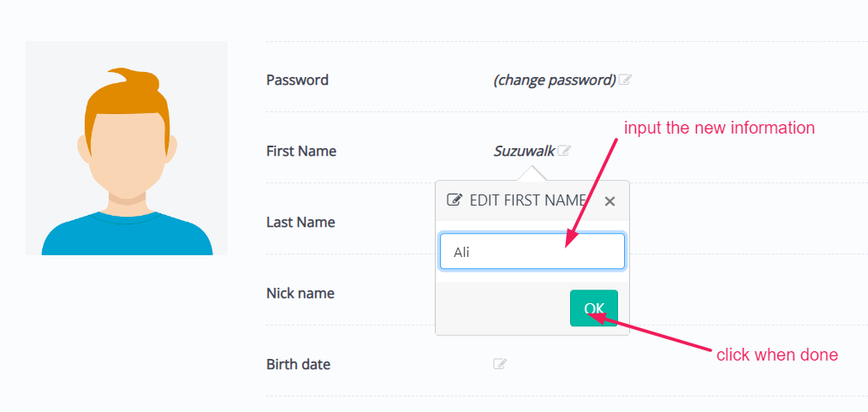Click the 'click when done' annotation text

[776, 355]
